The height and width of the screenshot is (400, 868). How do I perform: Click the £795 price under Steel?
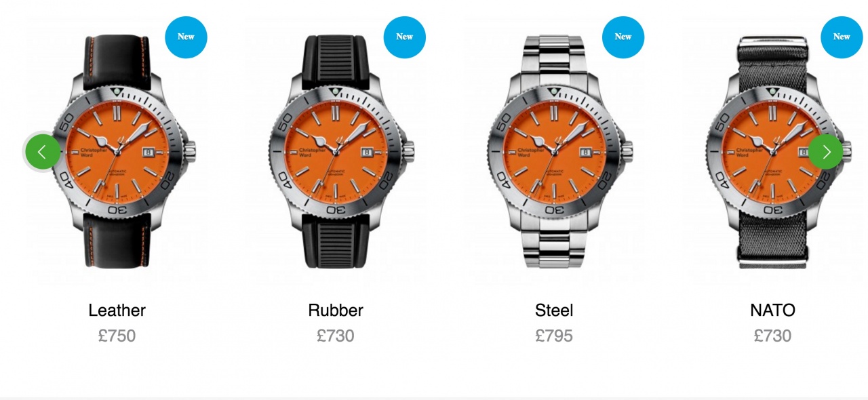pyautogui.click(x=554, y=336)
